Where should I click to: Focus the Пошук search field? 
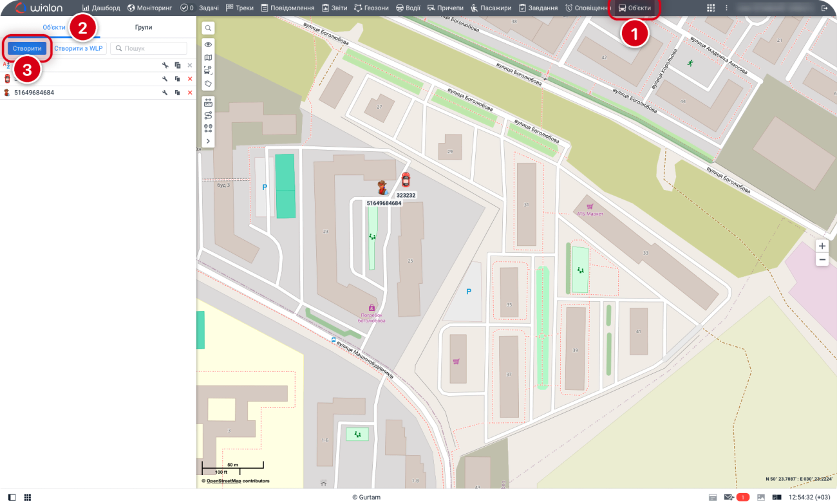tap(149, 48)
